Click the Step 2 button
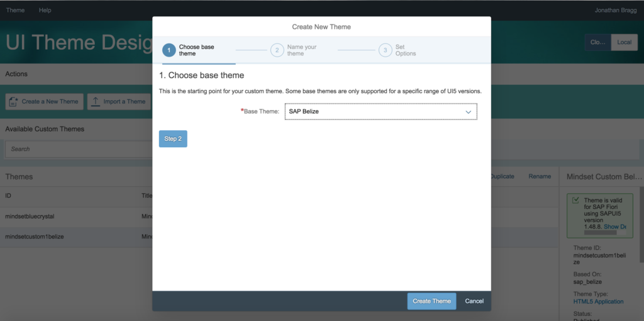 tap(173, 139)
